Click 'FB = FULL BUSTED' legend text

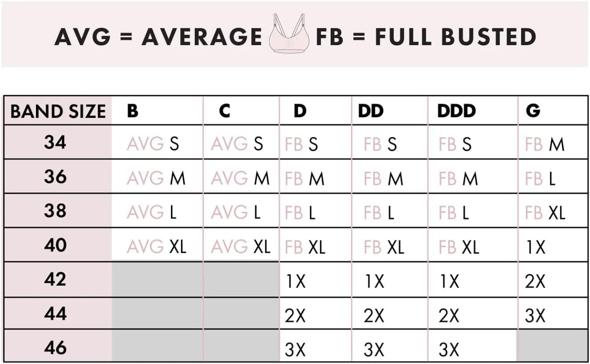426,36
